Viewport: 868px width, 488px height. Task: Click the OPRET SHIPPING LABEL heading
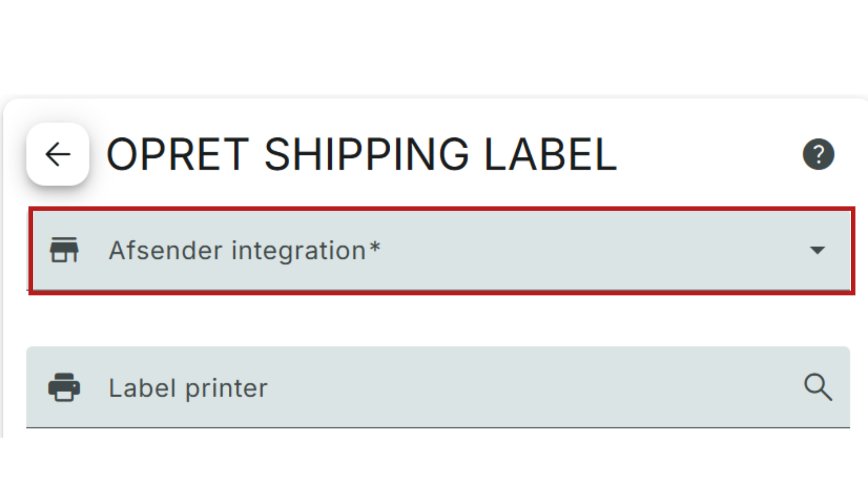point(362,155)
